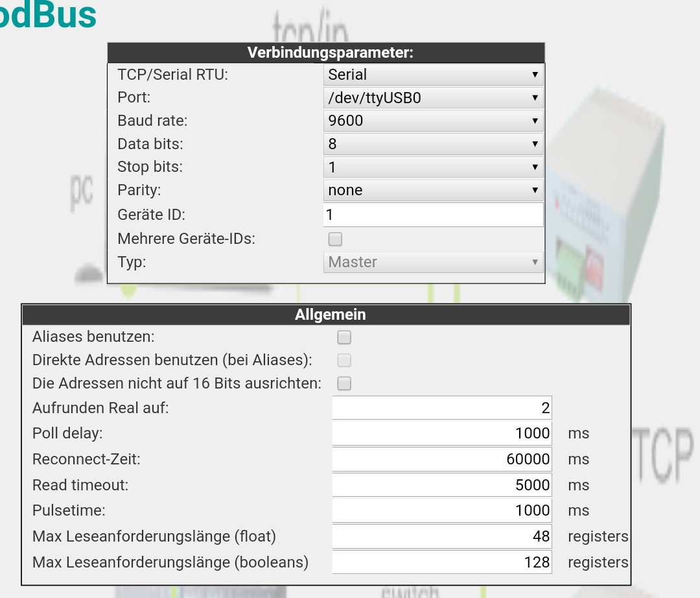
Task: Click Max Leseanforderungslänge (float) field
Action: coord(442,536)
